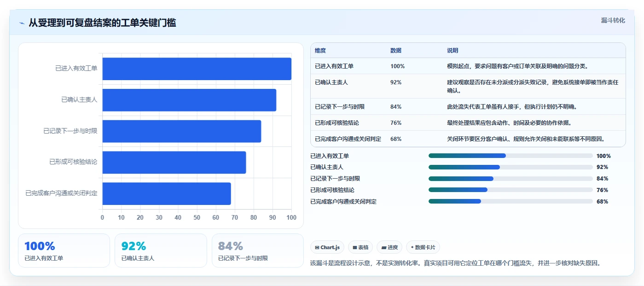Click the 68% figure beside the last progress bar
Image resolution: width=644 pixels, height=286 pixels.
(x=602, y=201)
